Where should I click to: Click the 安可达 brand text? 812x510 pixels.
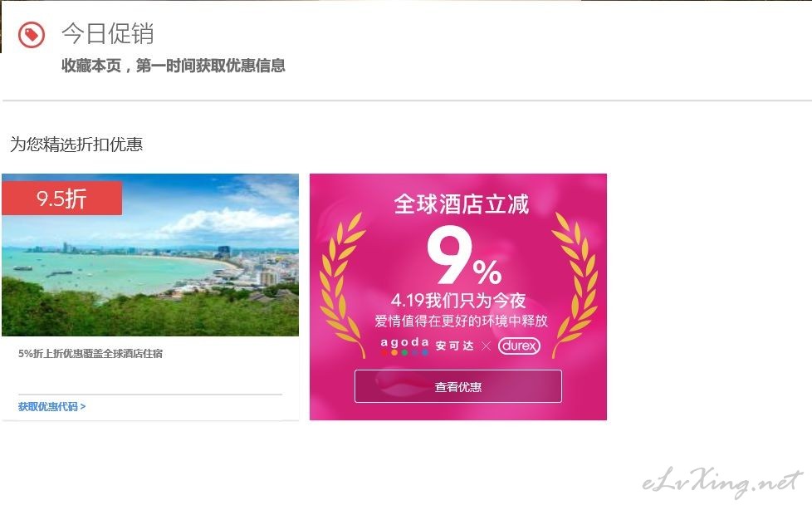coord(455,346)
